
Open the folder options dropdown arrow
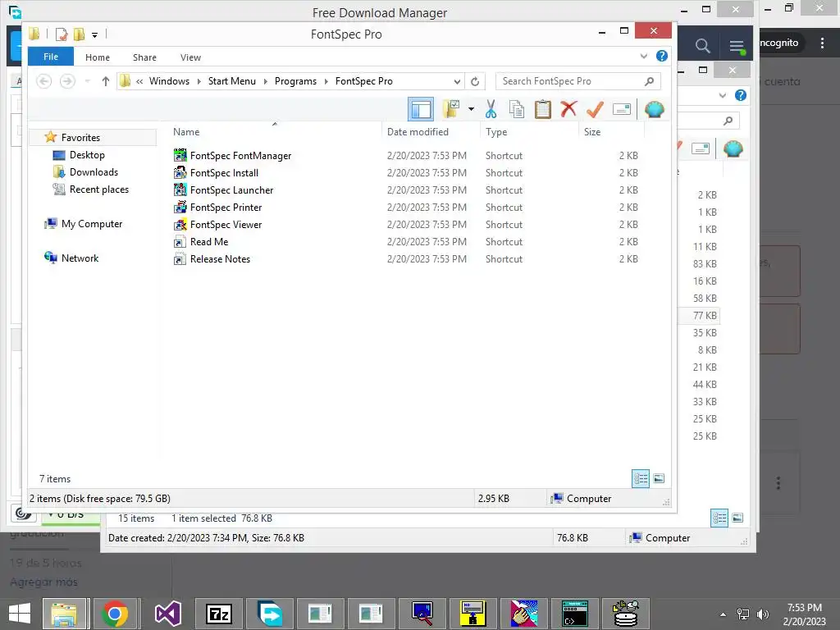click(x=471, y=109)
